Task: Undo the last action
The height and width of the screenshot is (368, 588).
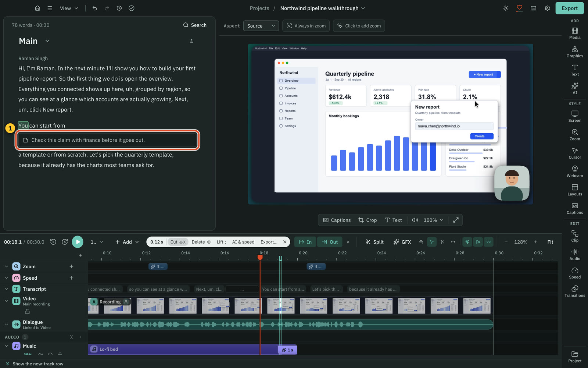Action: click(95, 8)
